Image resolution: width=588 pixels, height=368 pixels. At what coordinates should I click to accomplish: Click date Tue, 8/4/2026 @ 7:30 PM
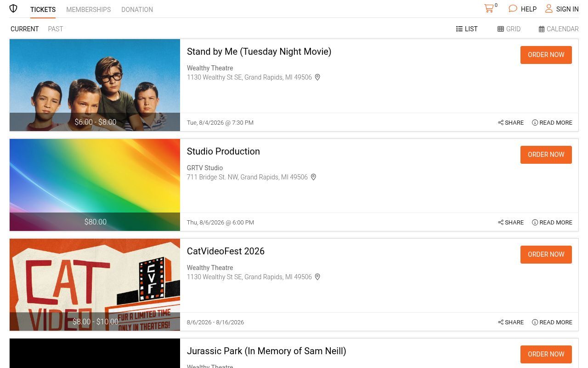tap(220, 123)
